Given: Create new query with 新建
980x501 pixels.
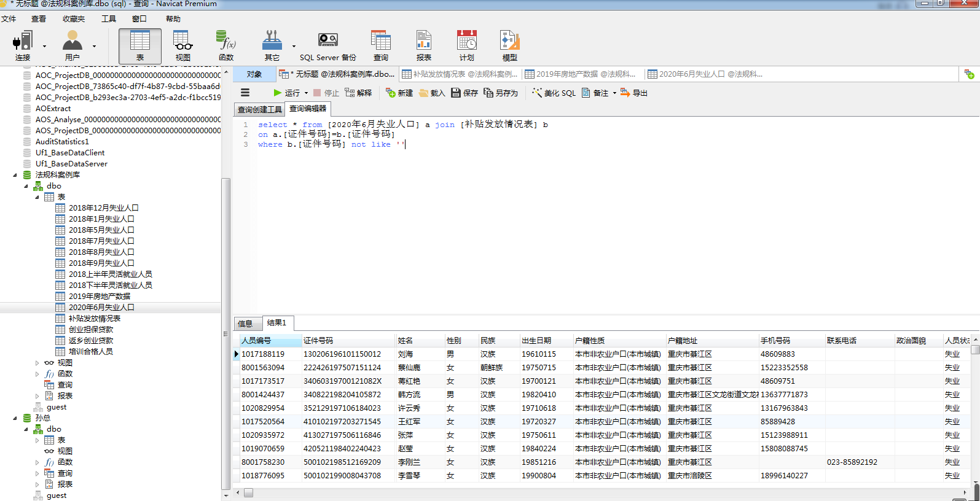Looking at the screenshot, I should point(399,93).
